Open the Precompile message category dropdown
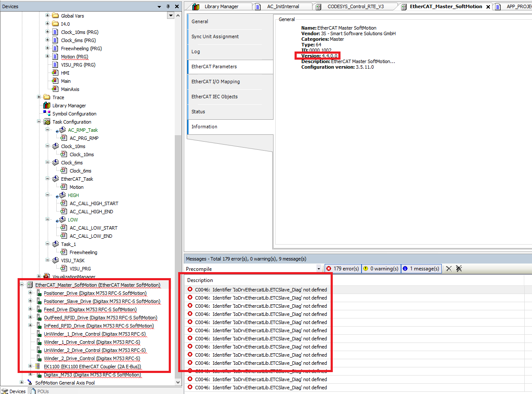 [319, 268]
